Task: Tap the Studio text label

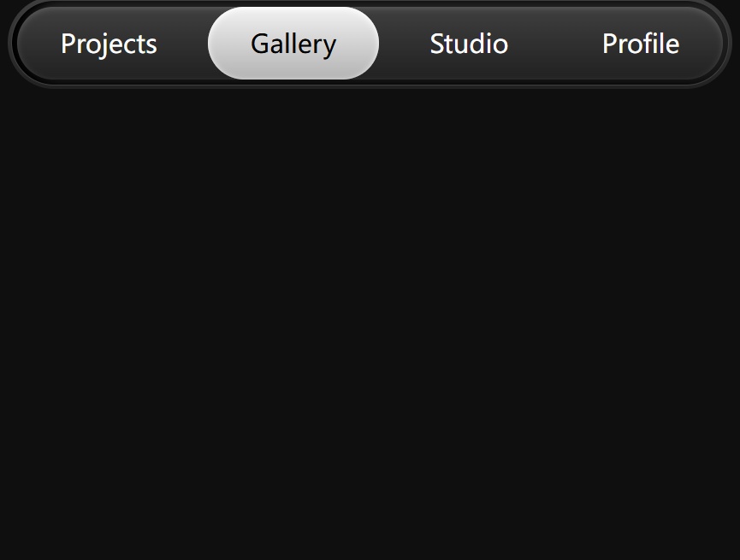Action: (x=469, y=44)
